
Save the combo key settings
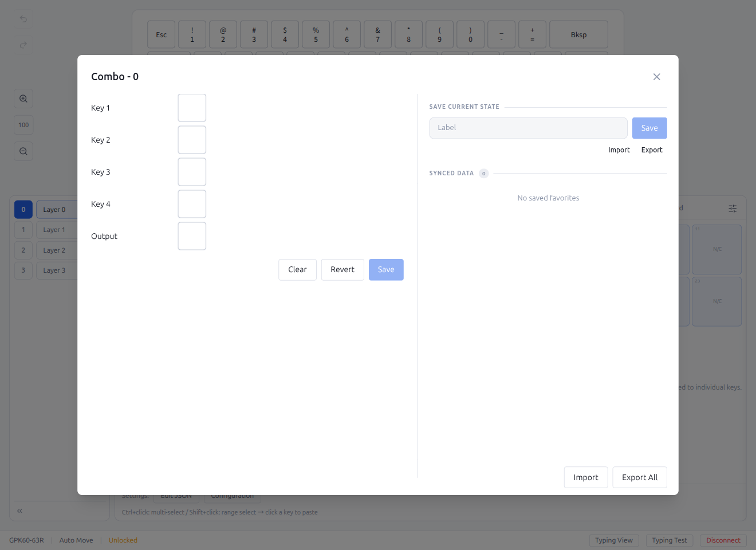click(386, 270)
